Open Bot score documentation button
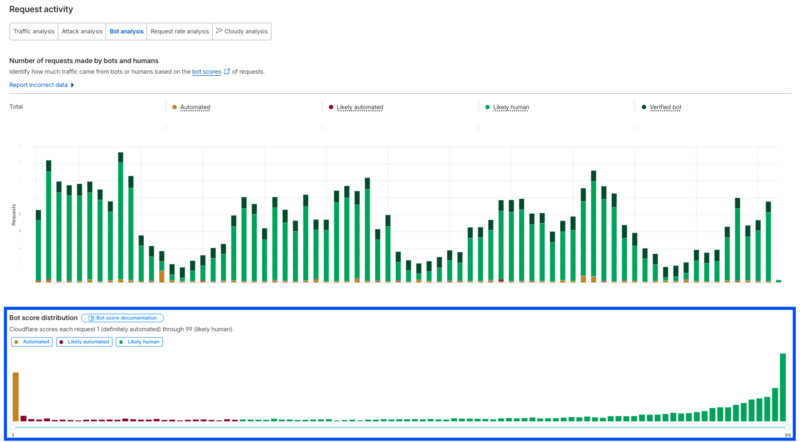This screenshot has width=800, height=442. point(122,318)
